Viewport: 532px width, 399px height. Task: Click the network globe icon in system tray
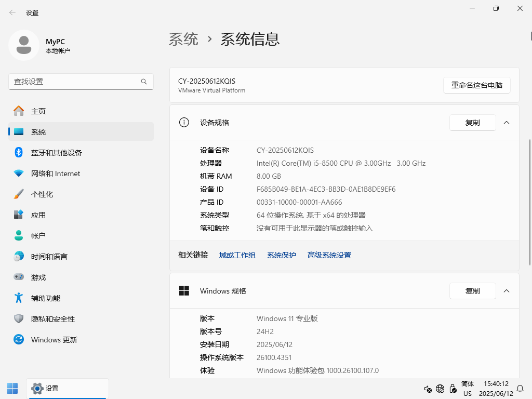tap(440, 389)
